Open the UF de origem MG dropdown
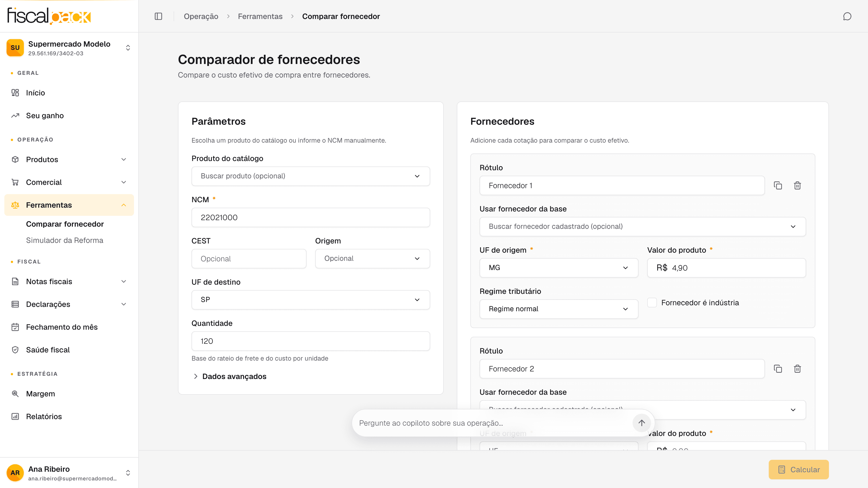868x488 pixels. [559, 268]
